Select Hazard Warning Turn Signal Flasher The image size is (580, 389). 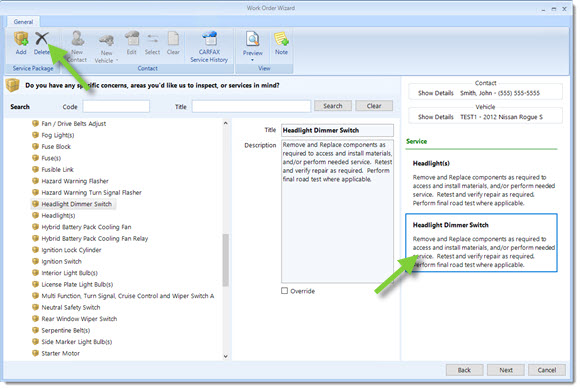pos(87,192)
